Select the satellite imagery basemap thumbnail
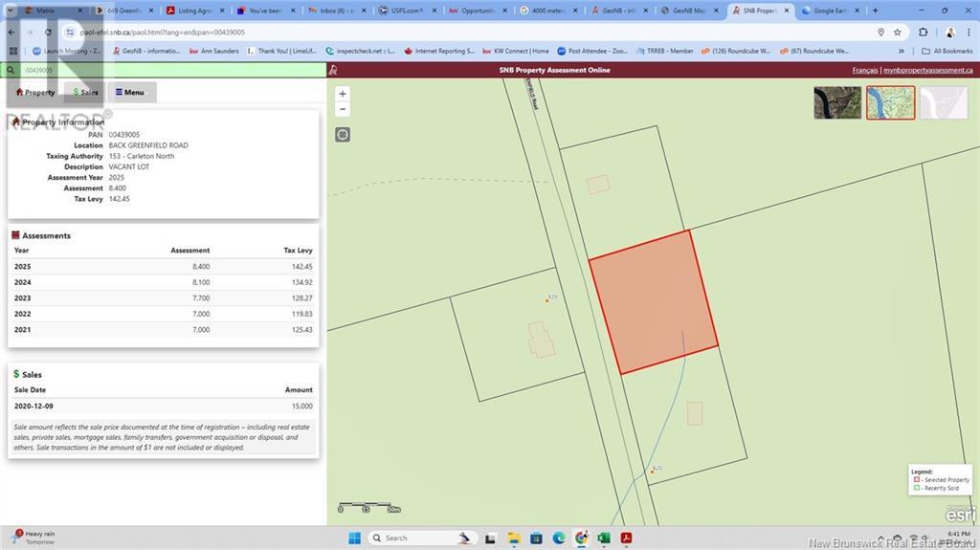Image resolution: width=980 pixels, height=550 pixels. pyautogui.click(x=836, y=102)
